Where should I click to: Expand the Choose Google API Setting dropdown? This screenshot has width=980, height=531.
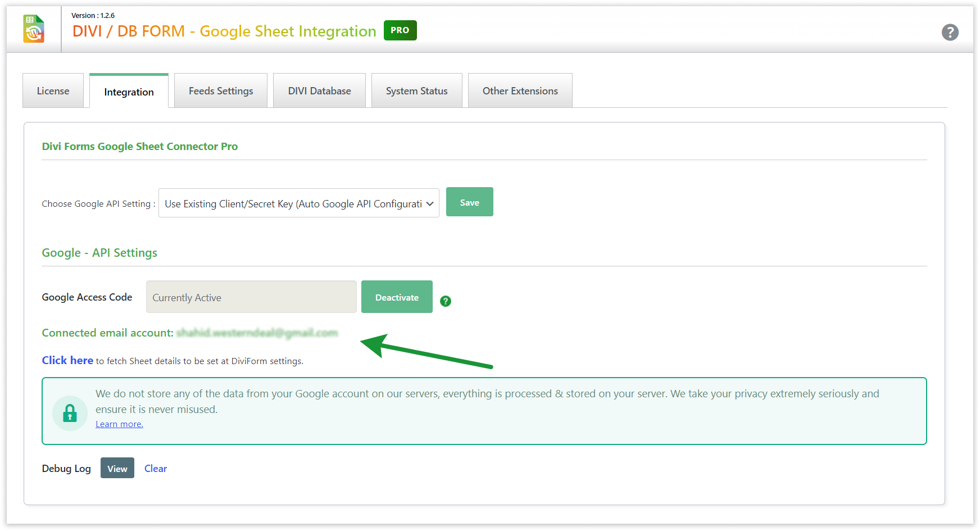point(298,203)
